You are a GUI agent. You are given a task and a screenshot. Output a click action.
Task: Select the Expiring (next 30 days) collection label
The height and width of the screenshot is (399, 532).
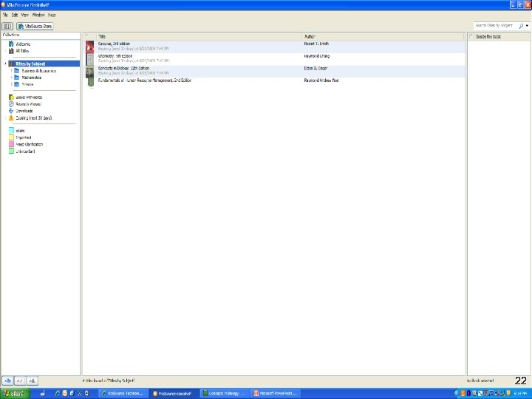pyautogui.click(x=33, y=118)
